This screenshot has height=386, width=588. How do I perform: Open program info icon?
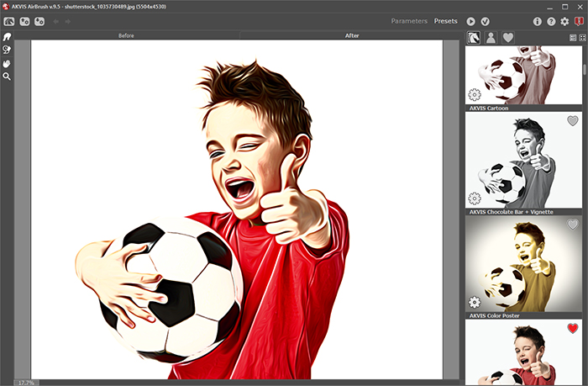pos(537,21)
